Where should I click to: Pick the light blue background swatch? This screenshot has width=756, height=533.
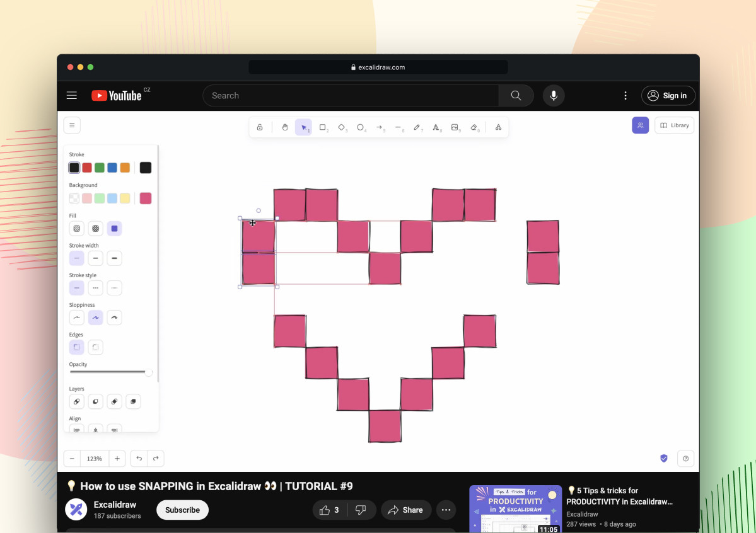coord(112,198)
